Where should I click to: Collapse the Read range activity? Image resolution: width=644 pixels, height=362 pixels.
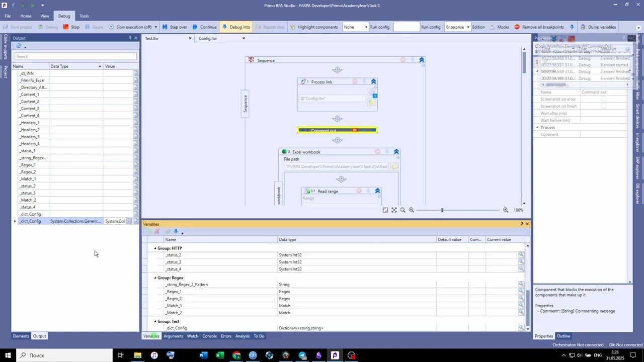tap(377, 191)
